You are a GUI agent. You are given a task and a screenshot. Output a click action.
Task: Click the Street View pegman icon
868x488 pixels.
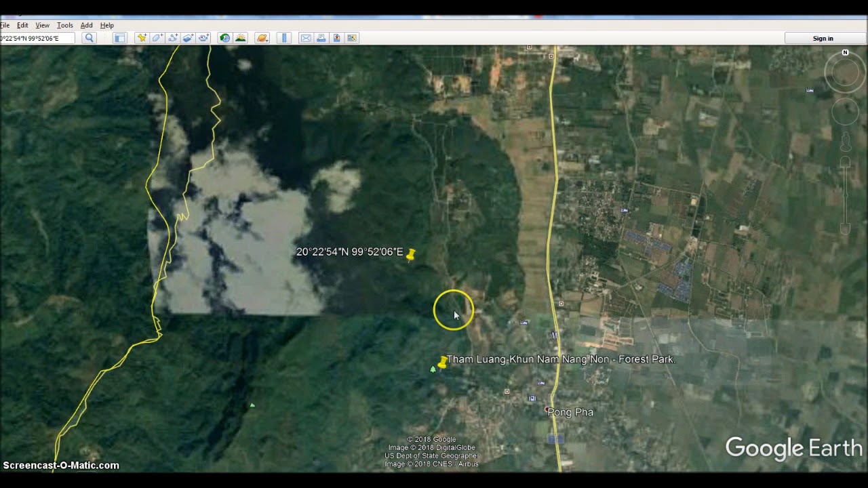[846, 142]
